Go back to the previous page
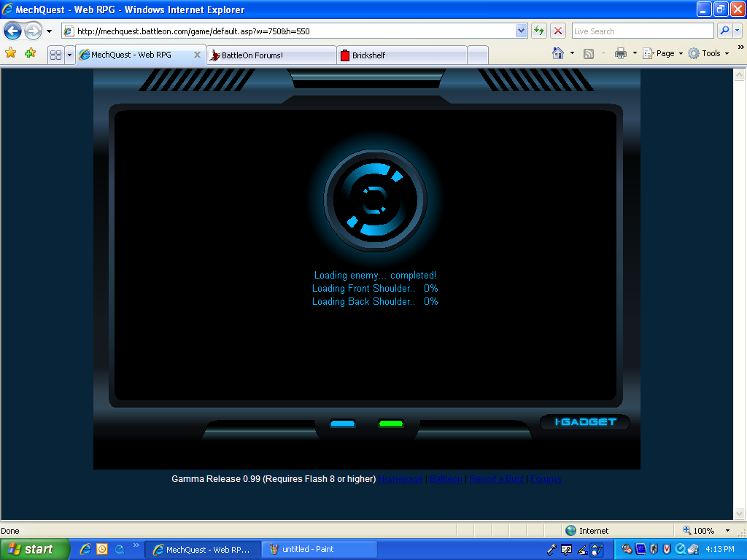Screen dimensions: 747x560 [12, 31]
